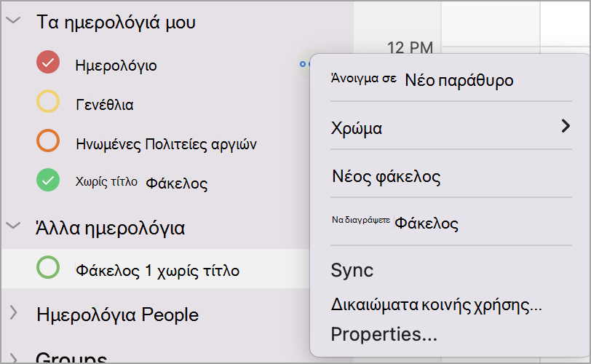This screenshot has height=364, width=591.
Task: Toggle Ηνωμένες Πολιτείες αργιών calendar checkbox
Action: pos(48,141)
